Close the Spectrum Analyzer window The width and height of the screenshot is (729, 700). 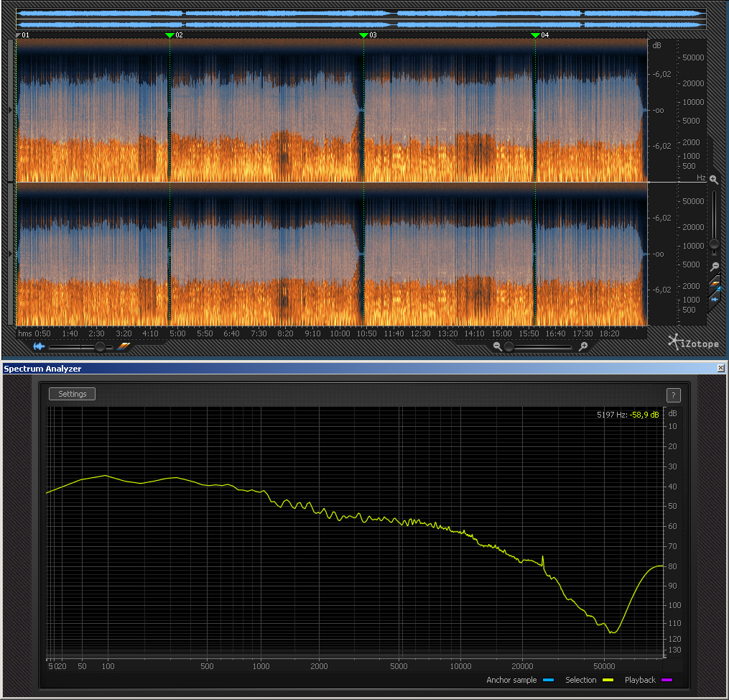click(720, 368)
